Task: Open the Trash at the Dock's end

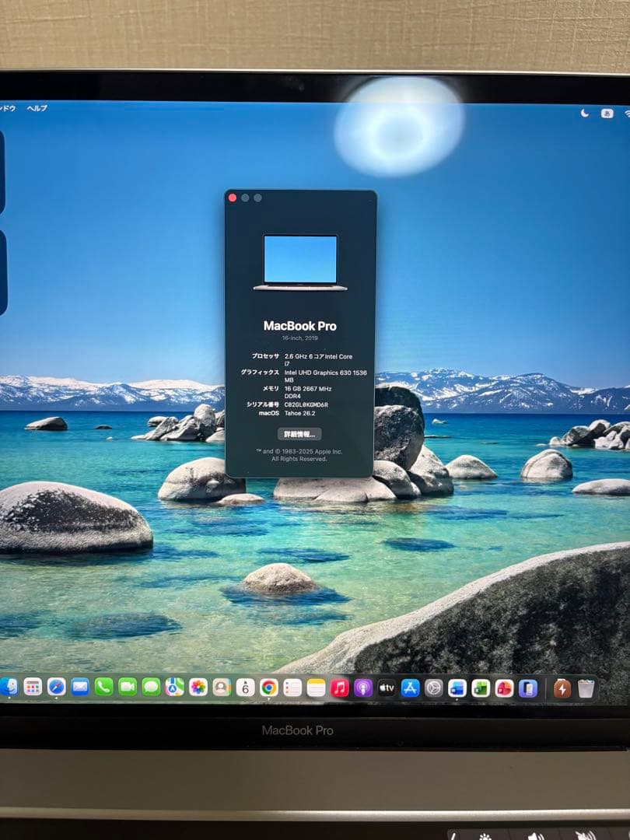Action: 587,688
